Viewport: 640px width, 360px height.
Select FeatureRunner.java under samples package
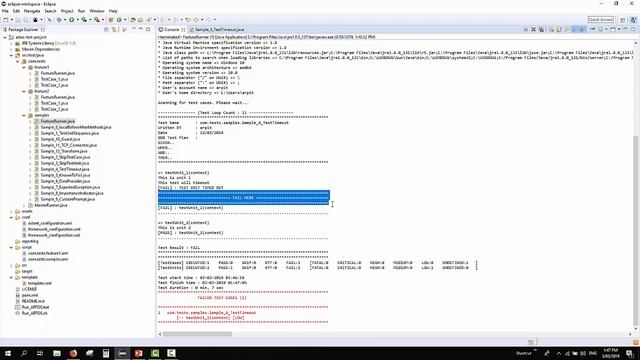coord(58,121)
